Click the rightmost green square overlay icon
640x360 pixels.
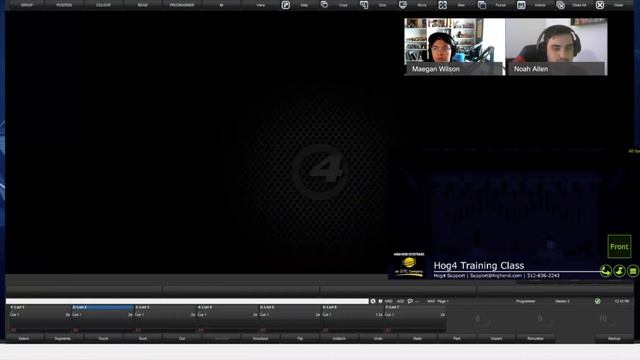pyautogui.click(x=633, y=271)
